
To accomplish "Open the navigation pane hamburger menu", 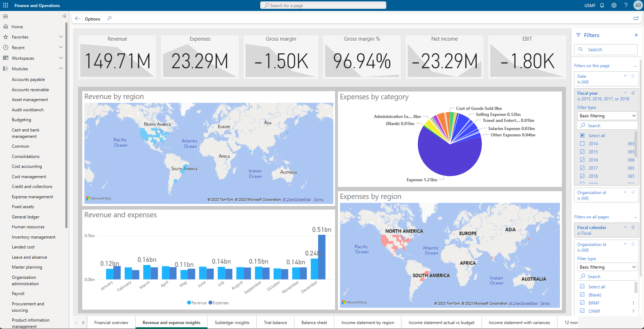I will coord(5,16).
